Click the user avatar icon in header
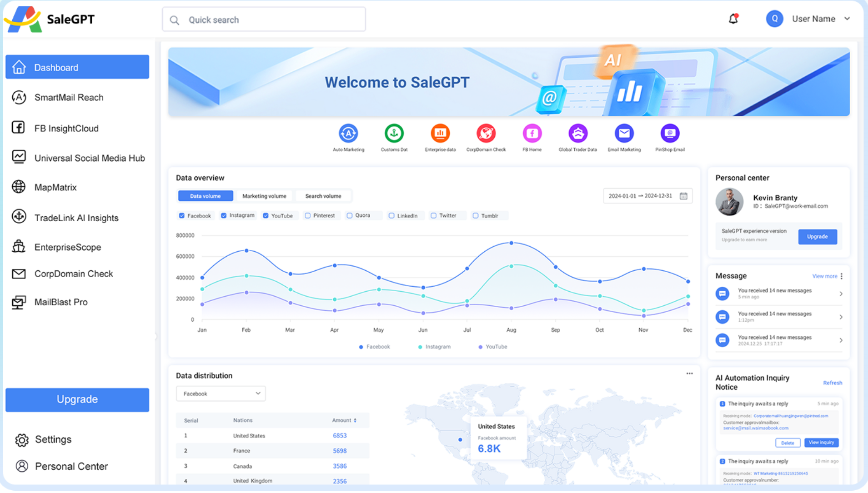The image size is (868, 493). 774,19
